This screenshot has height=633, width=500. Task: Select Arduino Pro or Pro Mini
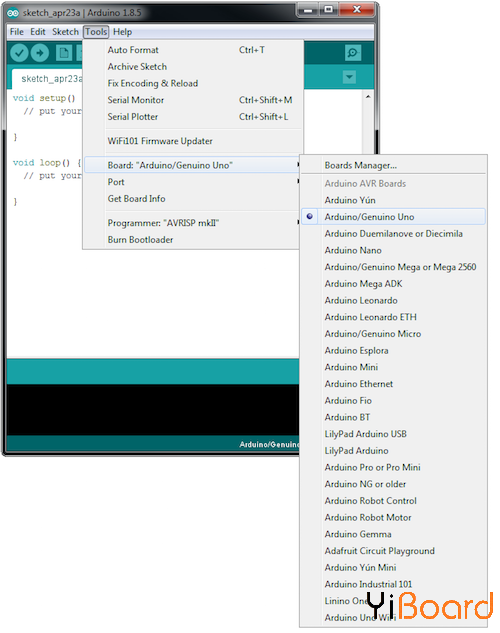coord(393,467)
